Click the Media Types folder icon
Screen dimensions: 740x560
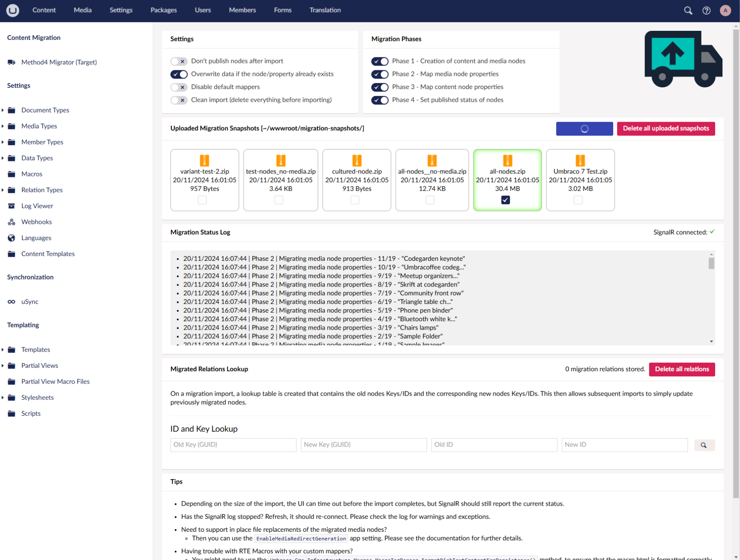pos(12,126)
